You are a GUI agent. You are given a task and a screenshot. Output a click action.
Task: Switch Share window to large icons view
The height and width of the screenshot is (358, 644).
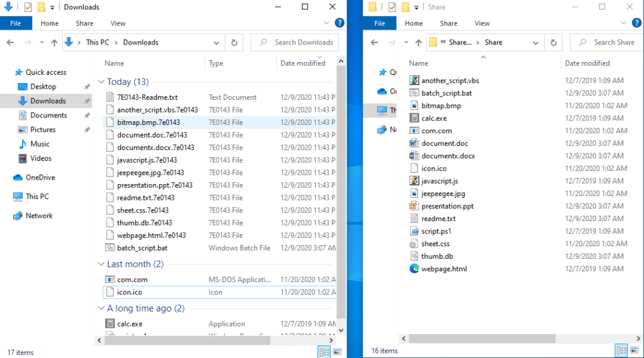click(x=635, y=350)
